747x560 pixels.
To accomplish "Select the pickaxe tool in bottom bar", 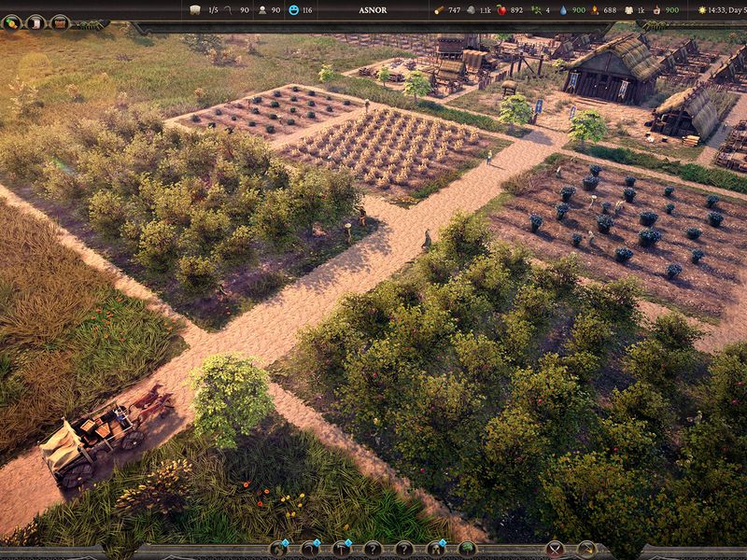I will [x=586, y=549].
